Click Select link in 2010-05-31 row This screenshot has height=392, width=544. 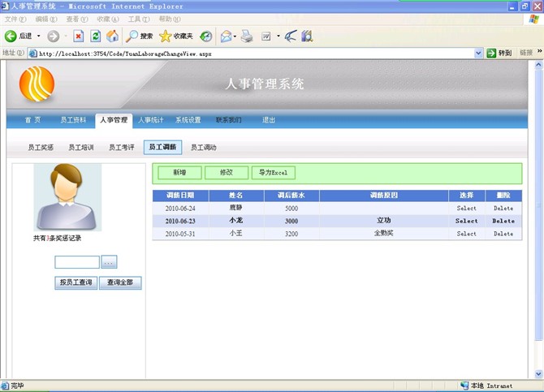pos(467,234)
